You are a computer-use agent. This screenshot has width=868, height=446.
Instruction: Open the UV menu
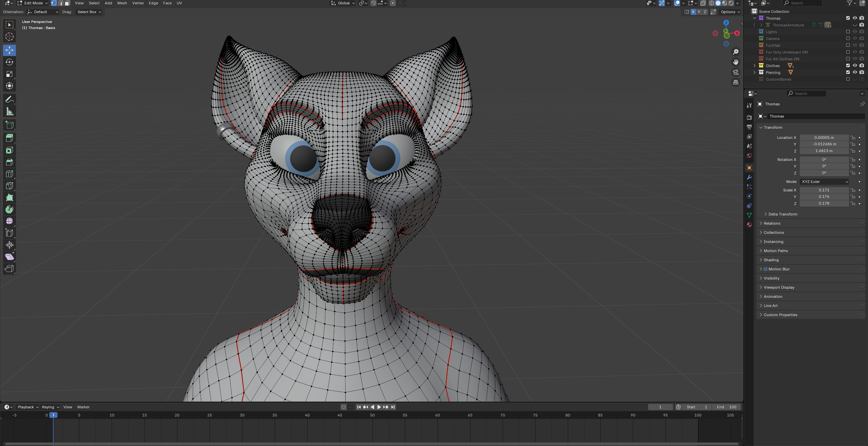[179, 3]
